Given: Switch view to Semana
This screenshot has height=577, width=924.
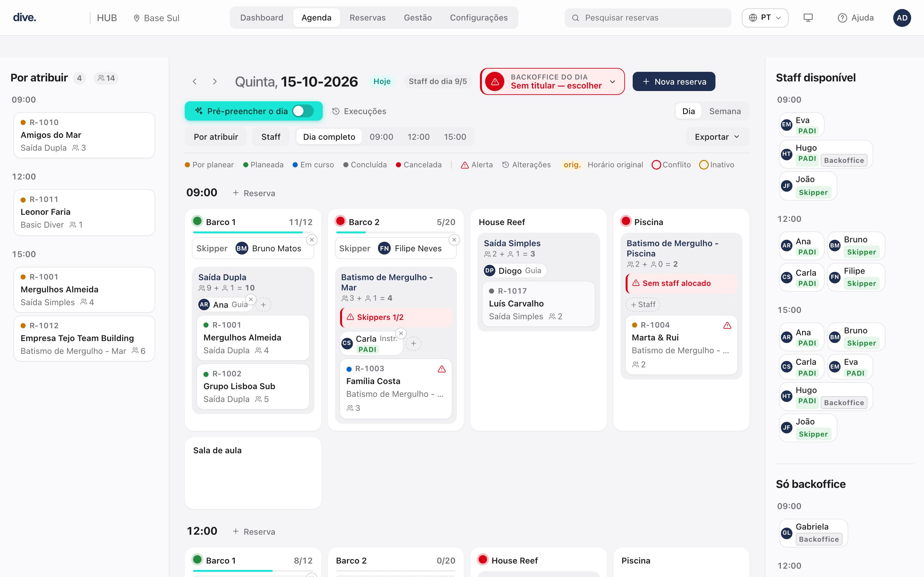Looking at the screenshot, I should coord(725,111).
